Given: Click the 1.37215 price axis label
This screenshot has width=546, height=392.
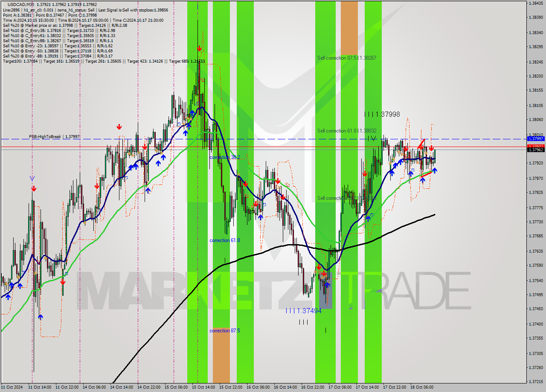Looking at the screenshot, I should (x=536, y=382).
